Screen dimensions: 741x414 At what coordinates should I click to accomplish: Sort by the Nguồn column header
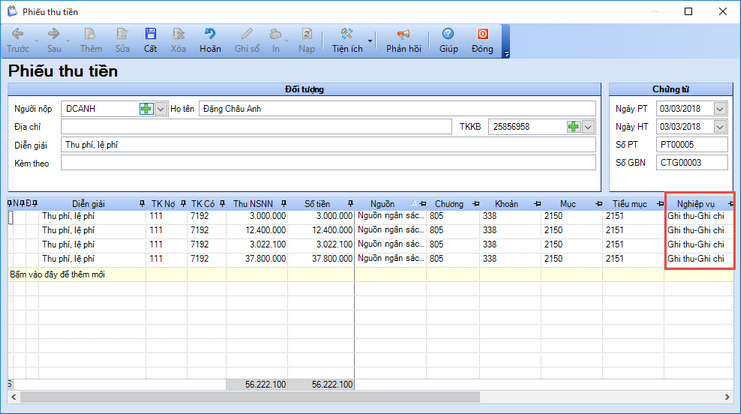coord(382,204)
